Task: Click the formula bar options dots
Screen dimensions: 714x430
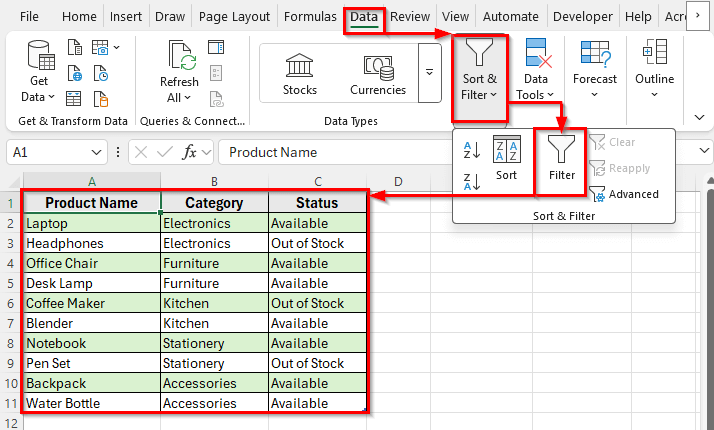Action: (118, 152)
